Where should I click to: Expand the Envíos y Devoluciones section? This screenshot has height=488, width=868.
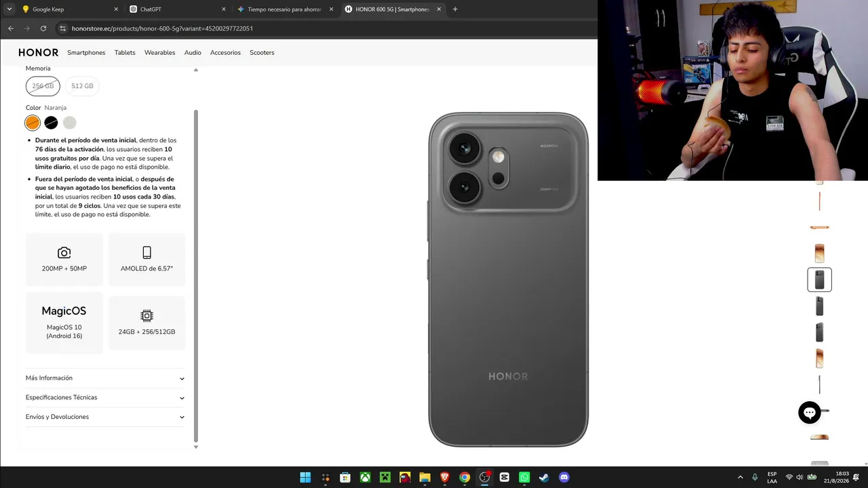105,417
